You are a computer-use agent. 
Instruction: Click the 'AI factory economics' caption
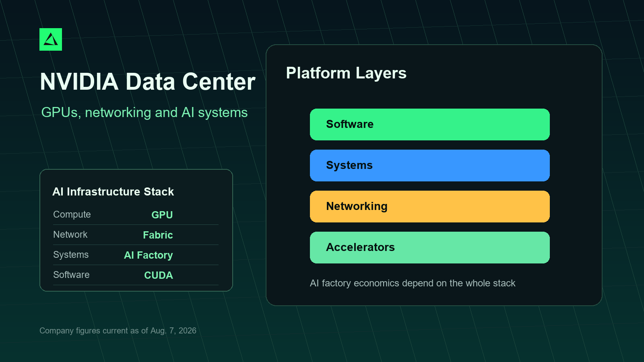click(413, 283)
